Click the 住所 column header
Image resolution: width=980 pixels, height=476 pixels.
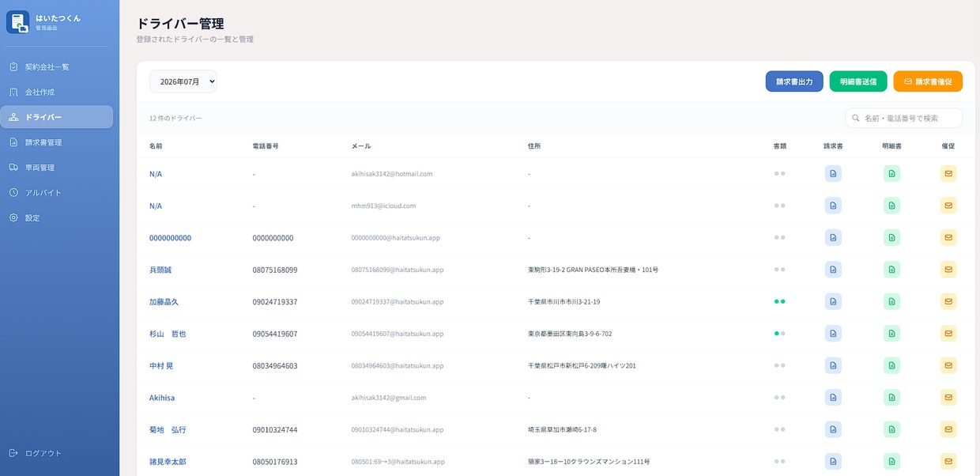(534, 146)
